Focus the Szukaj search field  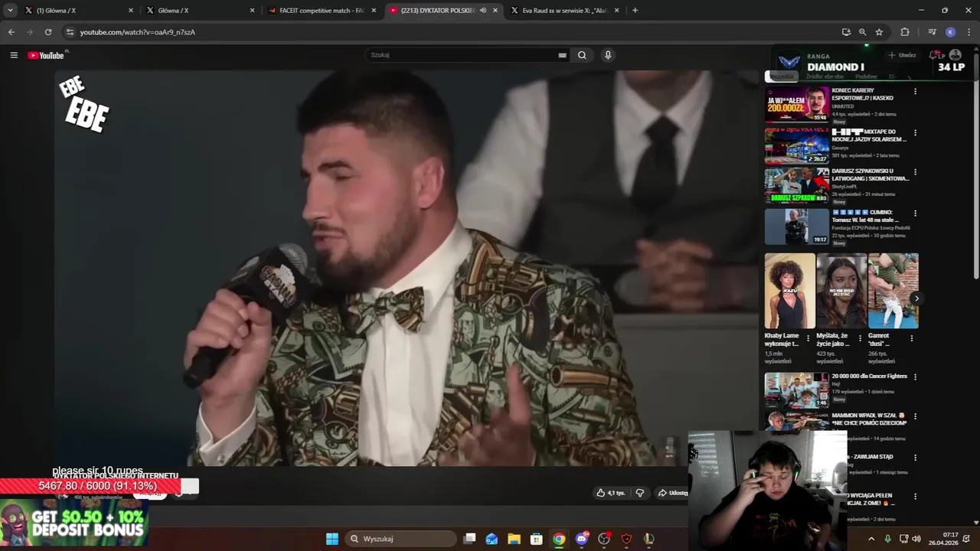463,55
